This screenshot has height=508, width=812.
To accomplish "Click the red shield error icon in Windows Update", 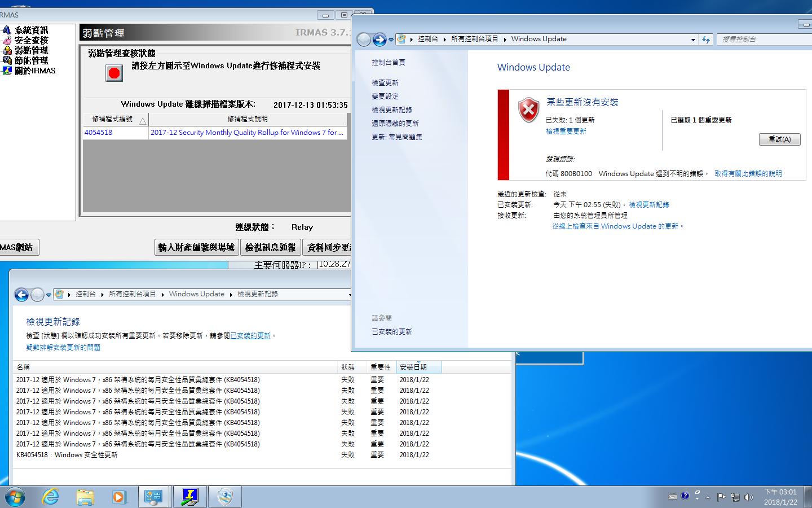I will pos(528,110).
